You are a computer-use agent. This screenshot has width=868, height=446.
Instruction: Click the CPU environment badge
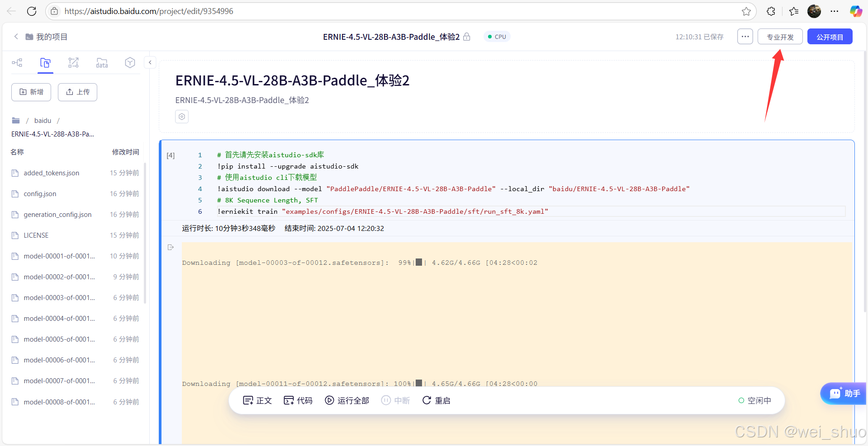[x=497, y=37]
